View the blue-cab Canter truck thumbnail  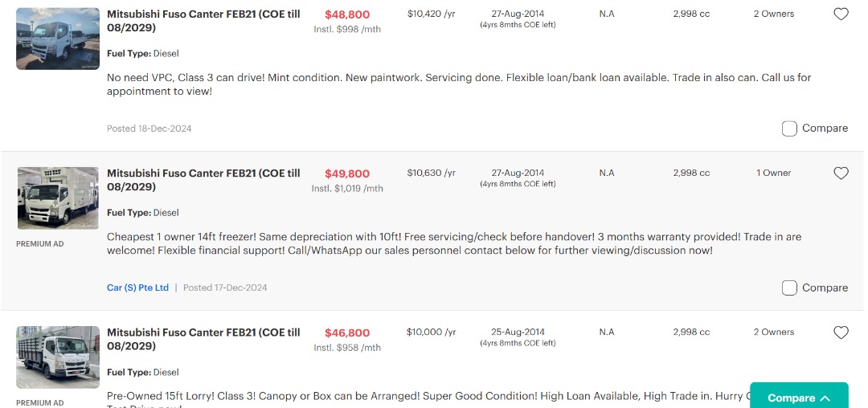pos(57,39)
